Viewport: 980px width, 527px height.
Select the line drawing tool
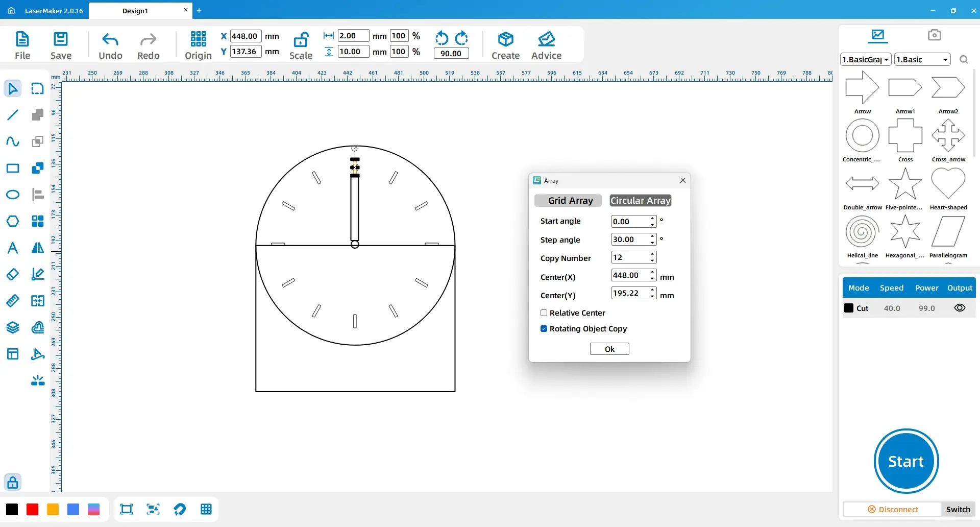click(x=13, y=115)
